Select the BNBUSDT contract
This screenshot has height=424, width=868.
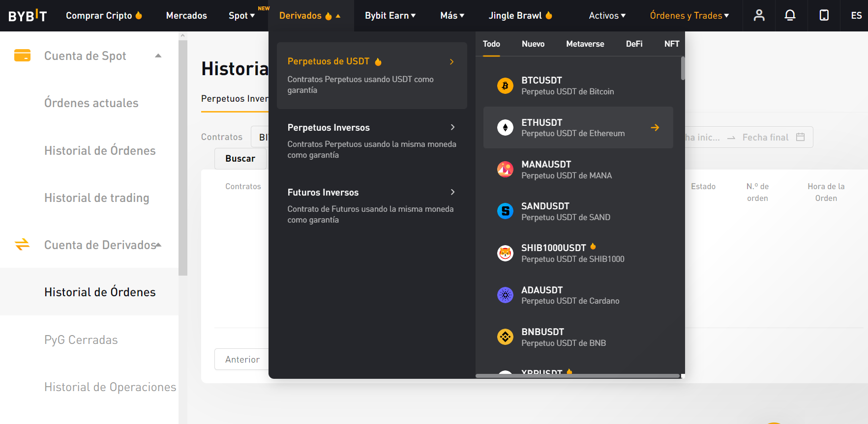pyautogui.click(x=578, y=337)
